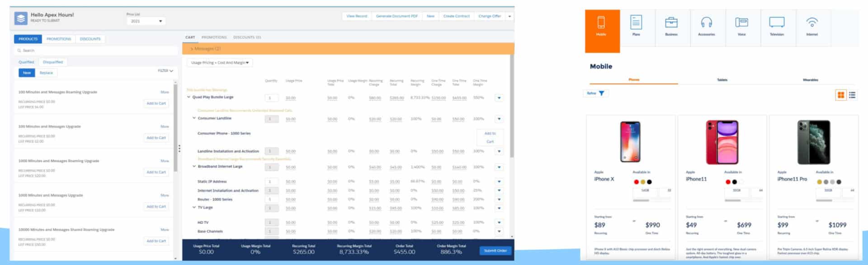Show Qualified products
The width and height of the screenshot is (868, 265).
pyautogui.click(x=26, y=62)
